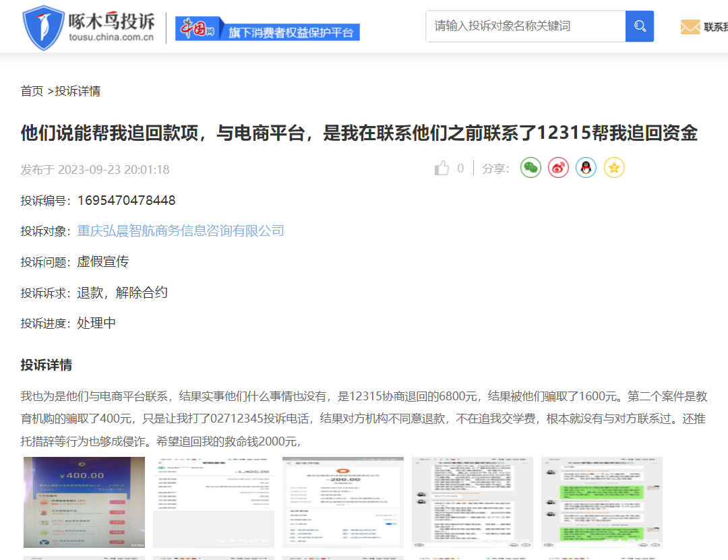Click the yellow envelope contact icon
728x560 pixels.
tap(690, 27)
